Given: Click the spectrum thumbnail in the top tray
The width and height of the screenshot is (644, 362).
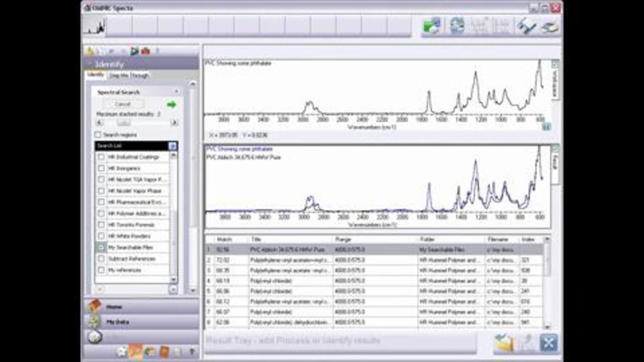Looking at the screenshot, I should click(95, 26).
